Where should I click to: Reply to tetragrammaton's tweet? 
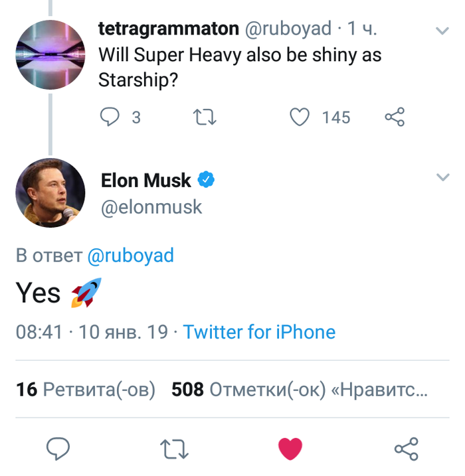point(110,118)
